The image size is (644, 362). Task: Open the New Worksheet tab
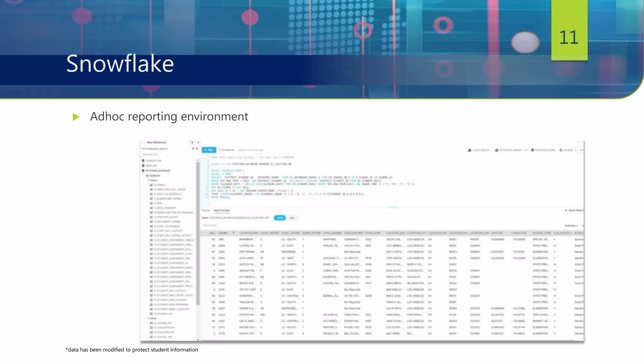[x=157, y=142]
